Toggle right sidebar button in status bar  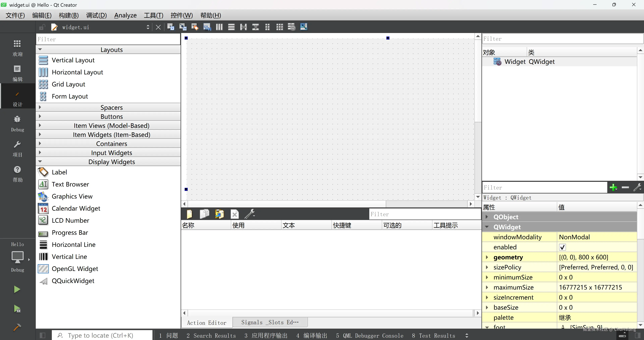pyautogui.click(x=638, y=335)
